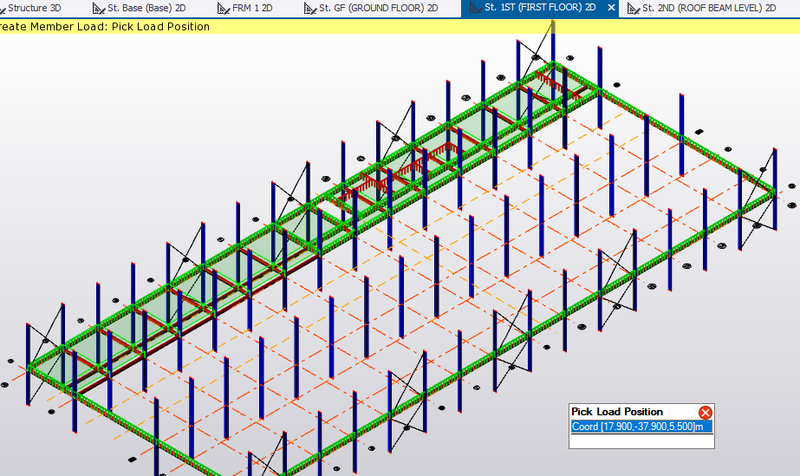The height and width of the screenshot is (476, 800).
Task: Click the St. 2ND tab drawing icon
Action: coord(633,9)
